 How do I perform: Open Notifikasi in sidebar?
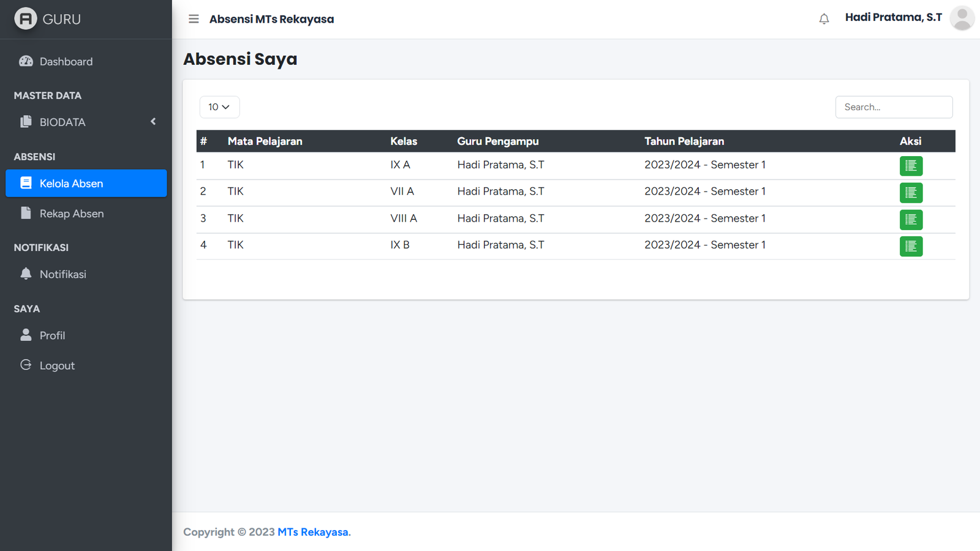pos(62,274)
